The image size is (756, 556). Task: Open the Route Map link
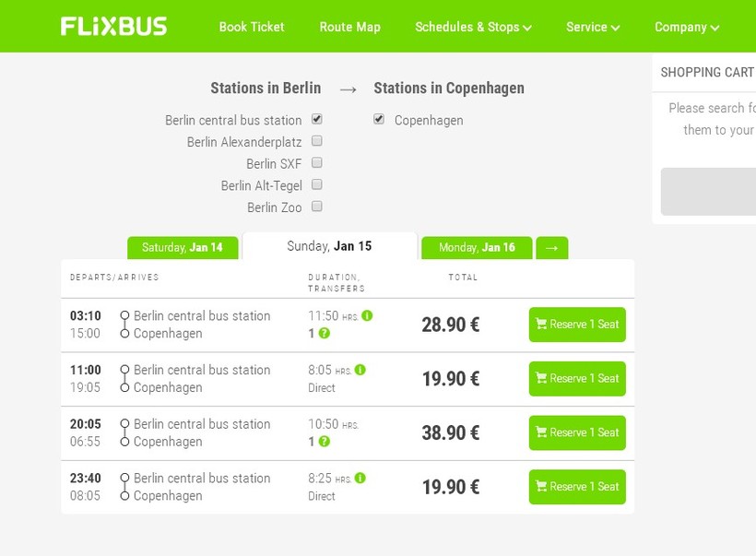pyautogui.click(x=349, y=27)
